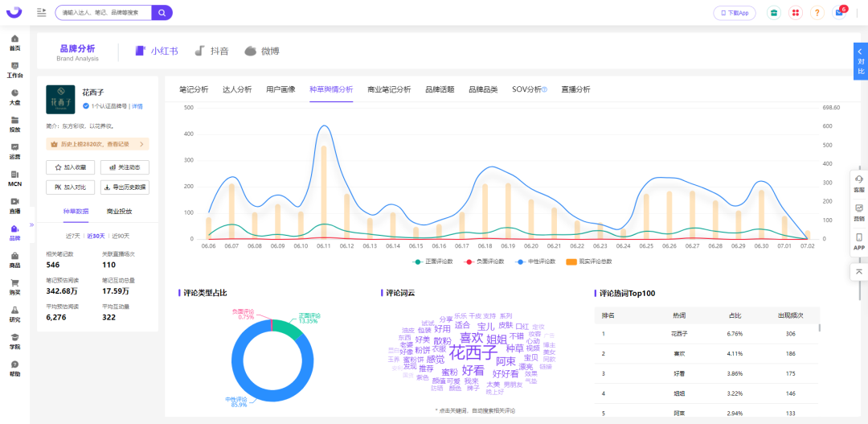Click the SOV分析 help question icon
Image resolution: width=868 pixels, height=424 pixels.
tap(544, 90)
